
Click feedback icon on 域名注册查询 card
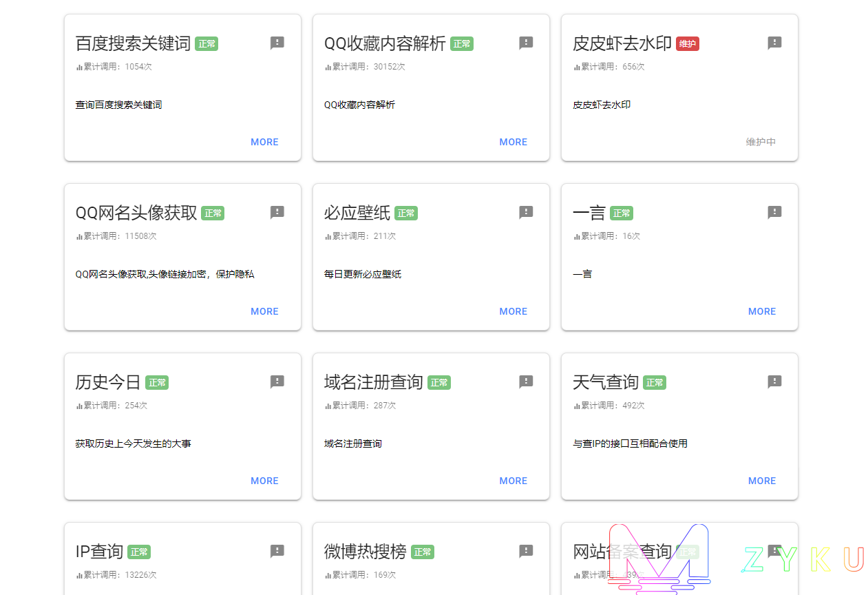[x=526, y=382]
